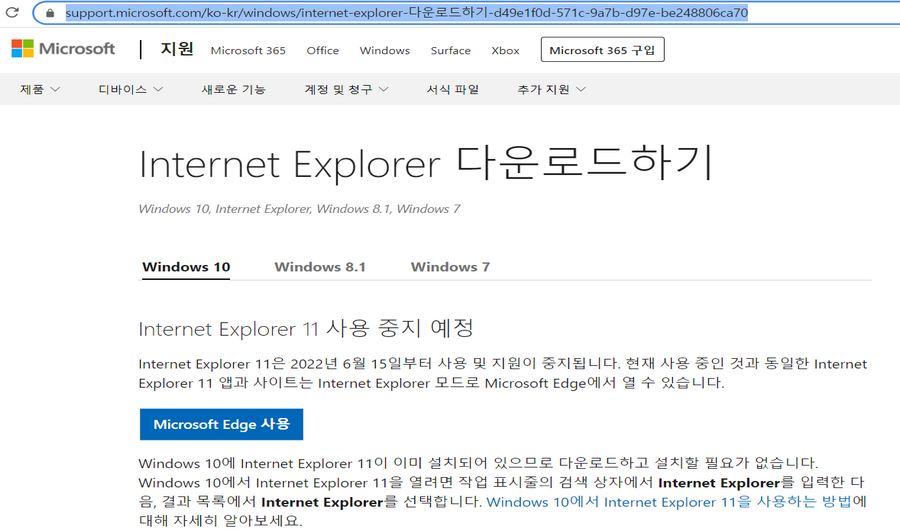Click the Microsoft Edge 사용 button
This screenshot has width=900, height=530.
[x=222, y=424]
